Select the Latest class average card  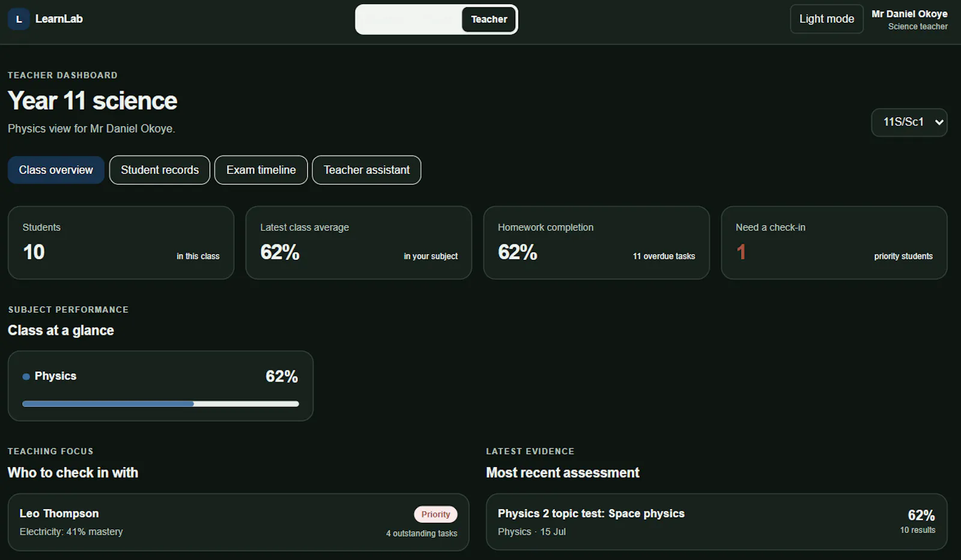click(x=359, y=242)
